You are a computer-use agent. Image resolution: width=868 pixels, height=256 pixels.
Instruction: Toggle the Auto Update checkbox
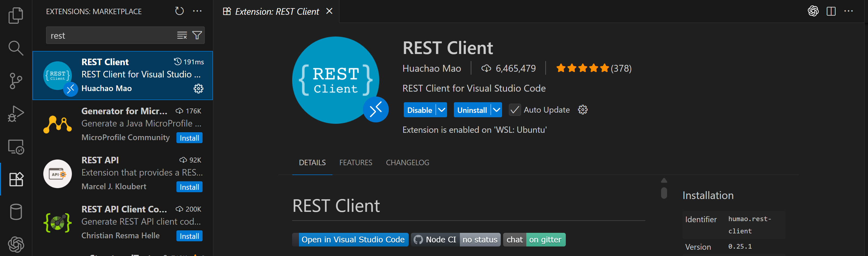coord(514,110)
